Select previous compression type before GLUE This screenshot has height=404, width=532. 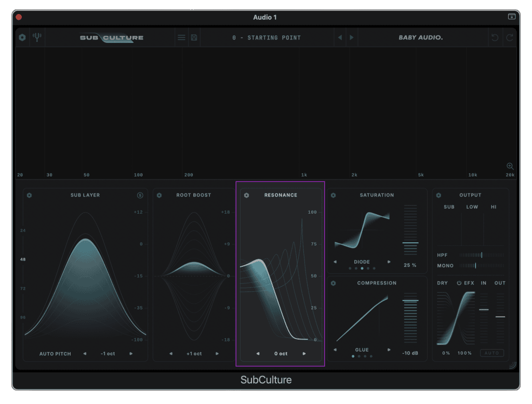pyautogui.click(x=335, y=350)
